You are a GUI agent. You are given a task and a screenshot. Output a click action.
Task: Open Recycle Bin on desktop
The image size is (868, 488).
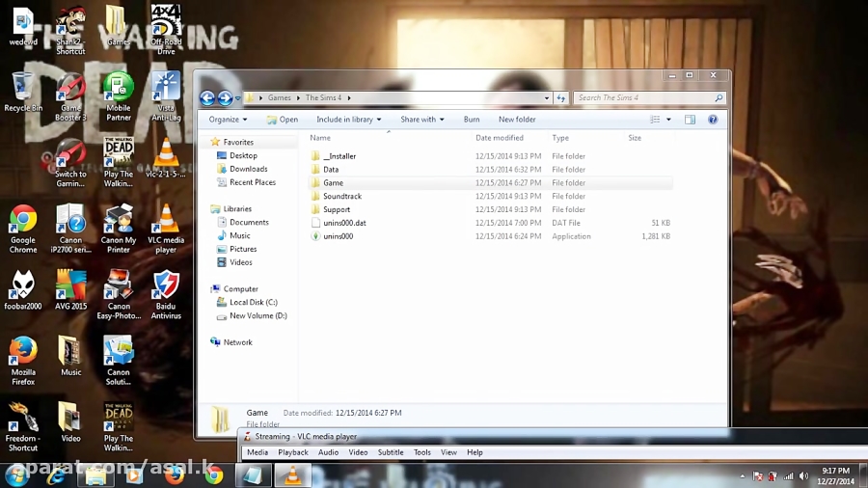click(x=23, y=92)
